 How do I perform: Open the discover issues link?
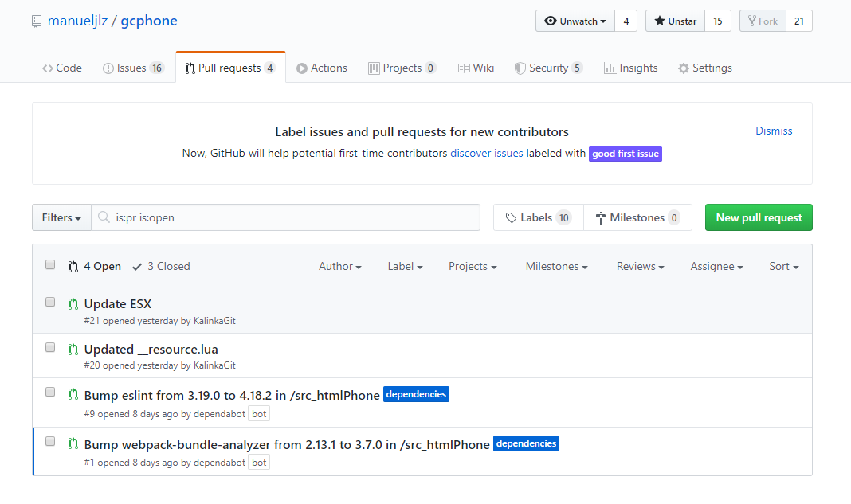(486, 153)
